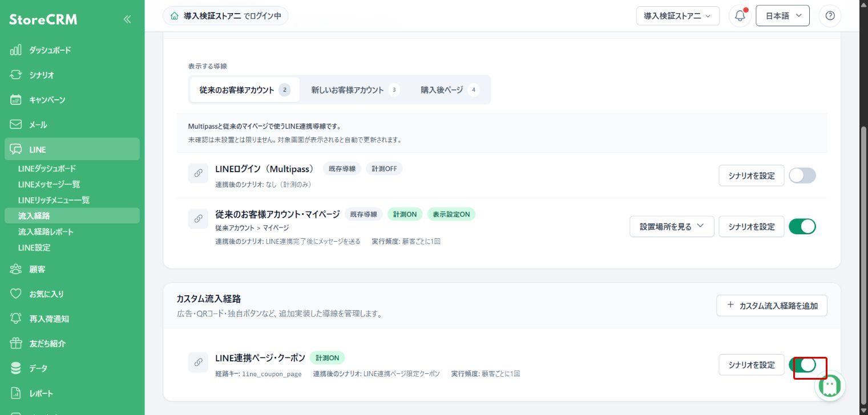The height and width of the screenshot is (415, 868).
Task: Open the chat assistant ghost widget
Action: (x=830, y=386)
